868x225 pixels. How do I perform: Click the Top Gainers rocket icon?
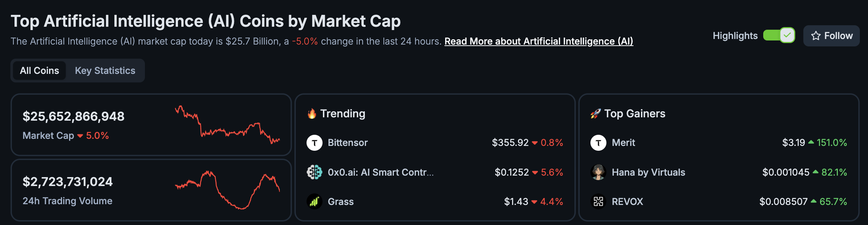[596, 114]
